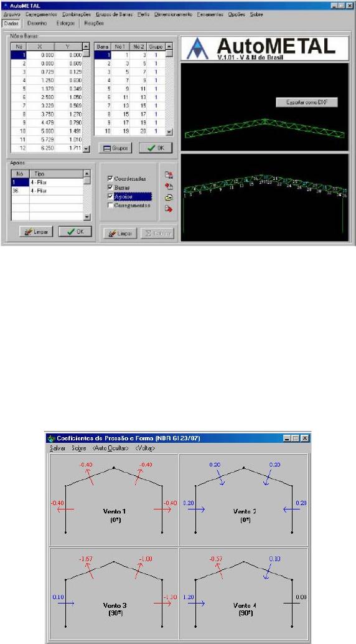Click the icon beside the Barras checkbox
The image size is (356, 644).
(x=169, y=186)
